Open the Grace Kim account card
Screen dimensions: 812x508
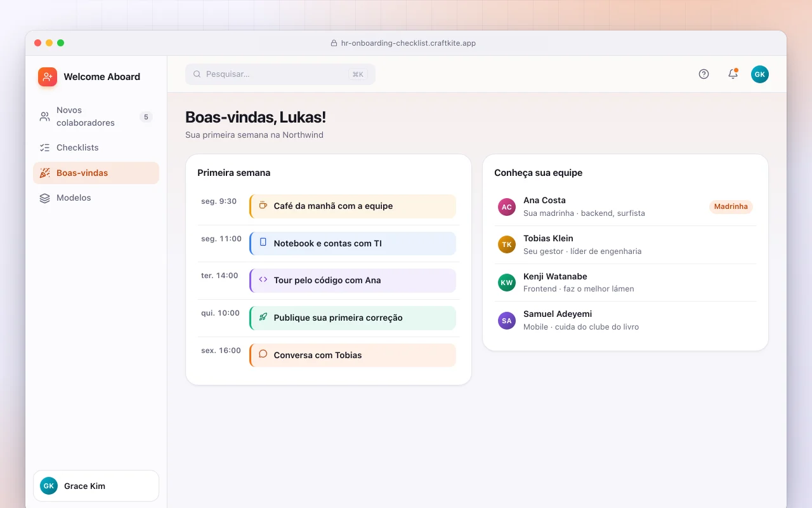point(96,486)
